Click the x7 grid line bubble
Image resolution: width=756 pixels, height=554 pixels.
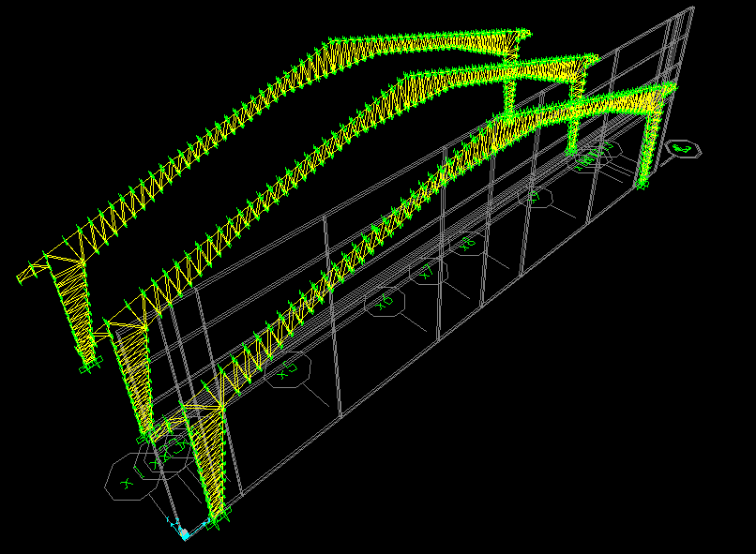(429, 273)
